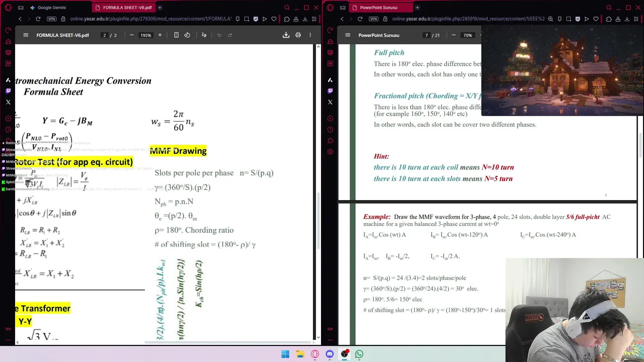This screenshot has width=644, height=362.
Task: Download the FORMULA SHEET-V6.pdf file
Action: (286, 35)
